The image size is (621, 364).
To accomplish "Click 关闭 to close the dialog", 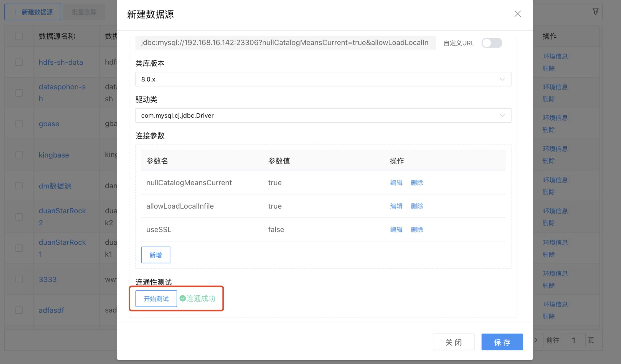I will pyautogui.click(x=454, y=342).
